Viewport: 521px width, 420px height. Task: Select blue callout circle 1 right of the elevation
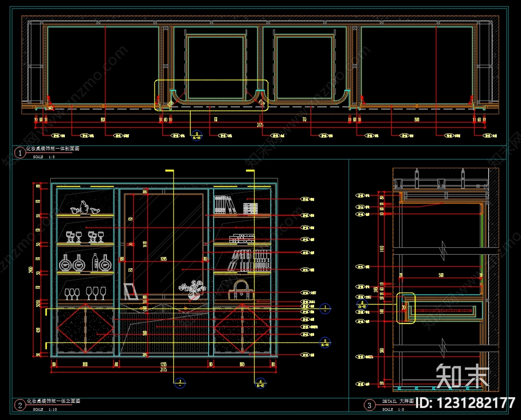pos(325,308)
